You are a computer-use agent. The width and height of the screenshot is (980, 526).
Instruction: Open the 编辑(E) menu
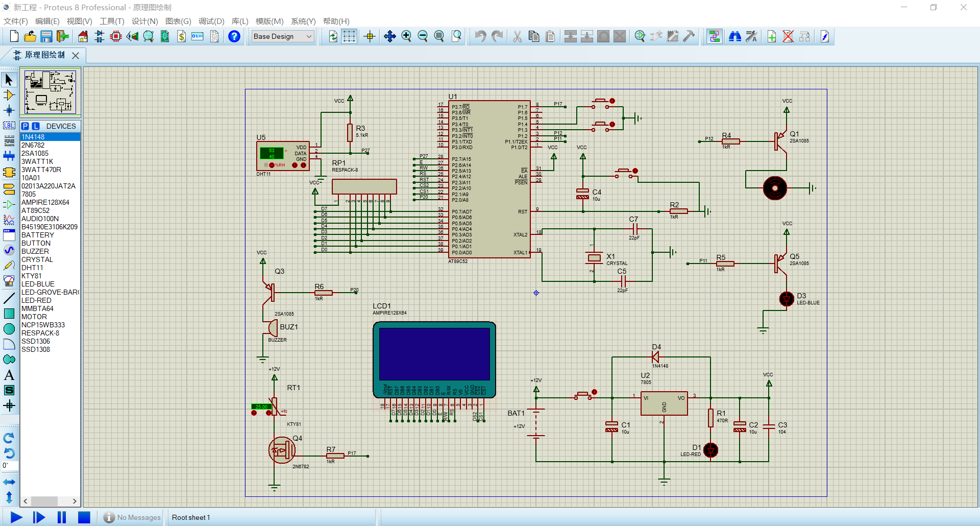[x=47, y=21]
